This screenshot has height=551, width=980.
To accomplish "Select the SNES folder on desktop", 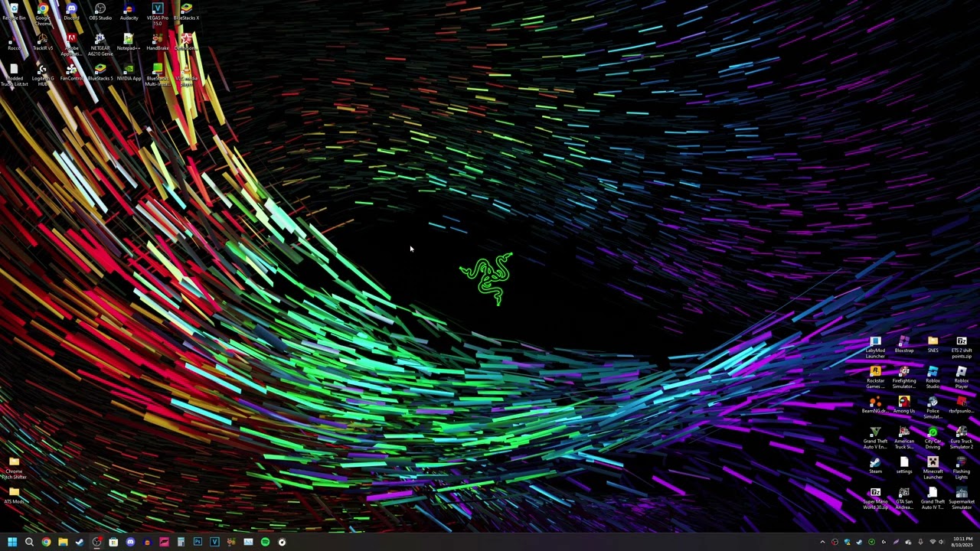I will (933, 345).
